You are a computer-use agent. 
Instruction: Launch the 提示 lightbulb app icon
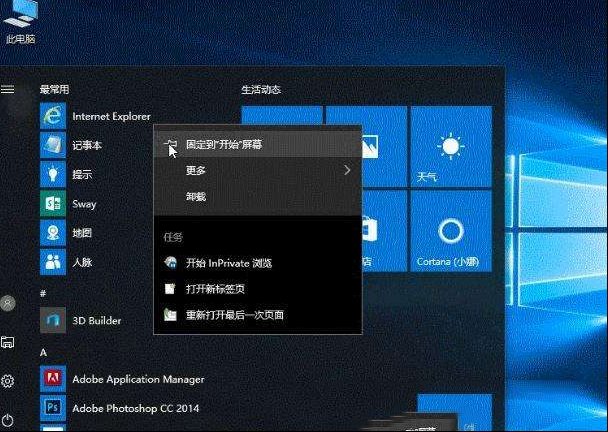pos(53,174)
